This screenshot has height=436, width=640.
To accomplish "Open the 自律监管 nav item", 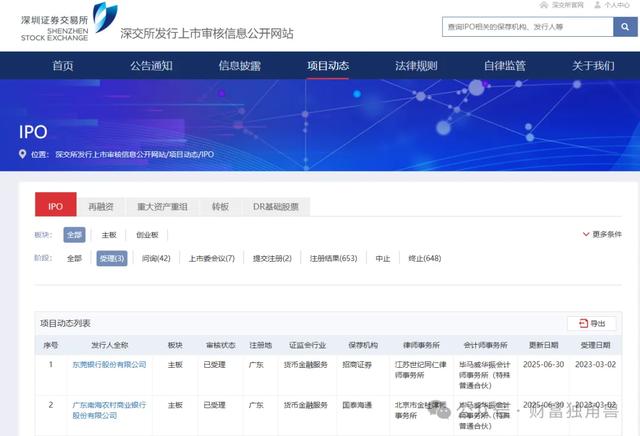I will click(x=504, y=66).
